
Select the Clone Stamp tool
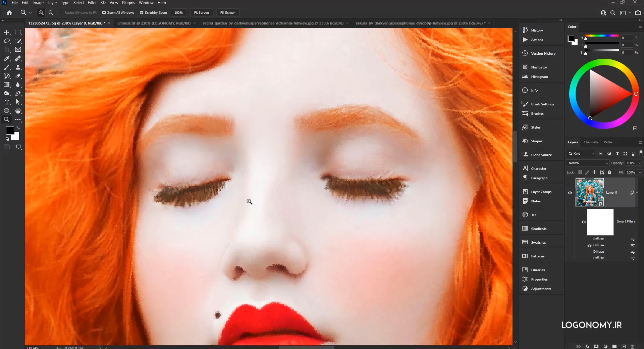coord(18,67)
